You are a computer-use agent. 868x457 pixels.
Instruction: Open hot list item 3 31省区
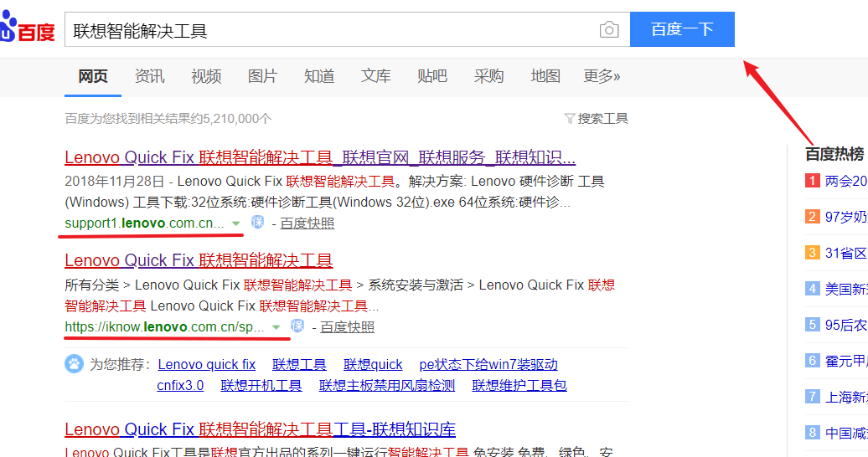[836, 253]
